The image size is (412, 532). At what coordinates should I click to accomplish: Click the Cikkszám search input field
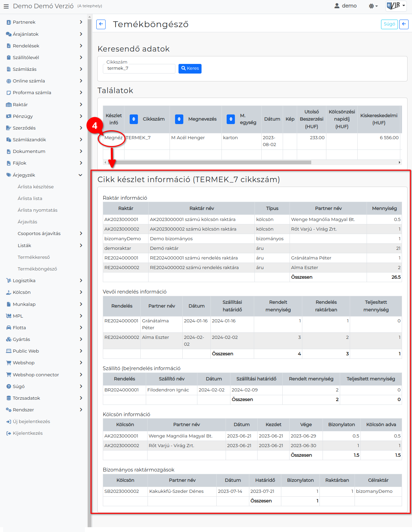139,68
